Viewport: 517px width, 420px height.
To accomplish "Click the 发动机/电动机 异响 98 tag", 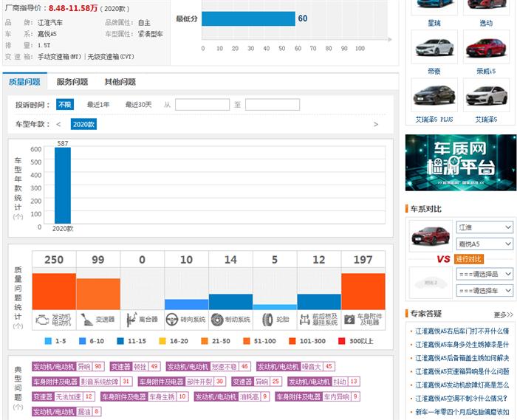I will 68,366.
